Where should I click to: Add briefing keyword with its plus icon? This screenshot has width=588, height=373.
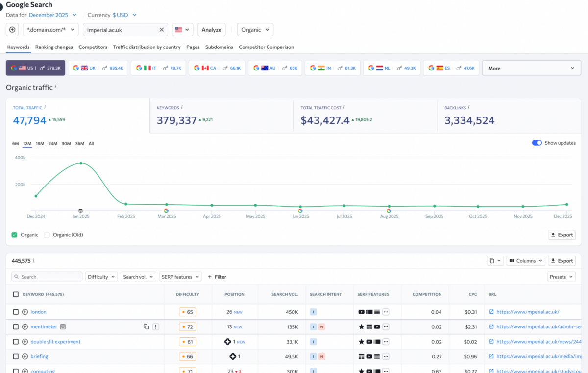[x=25, y=356]
